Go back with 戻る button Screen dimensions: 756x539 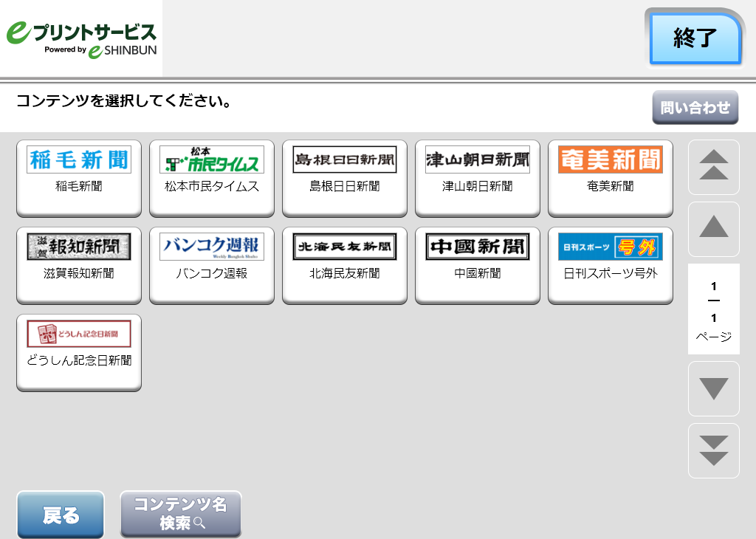61,515
